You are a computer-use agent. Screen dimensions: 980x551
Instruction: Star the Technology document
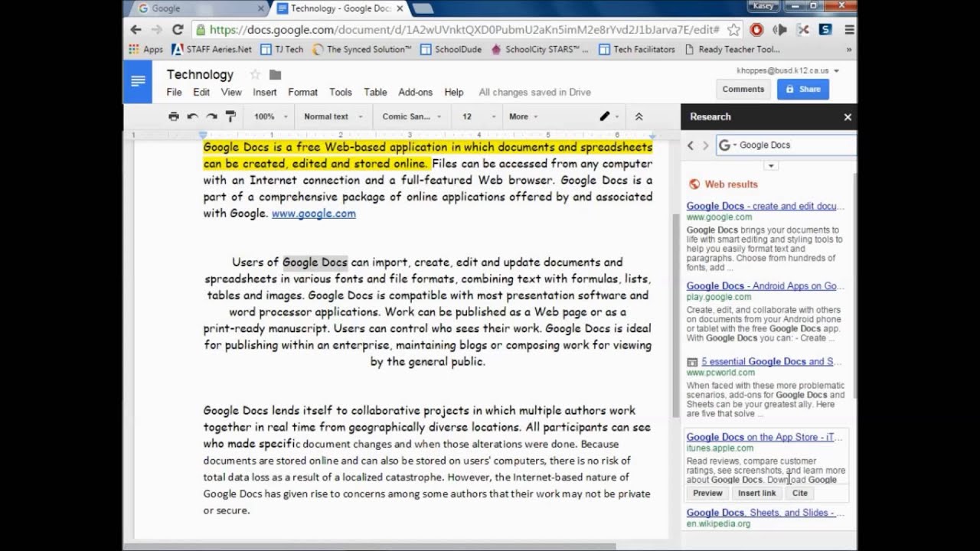click(255, 74)
